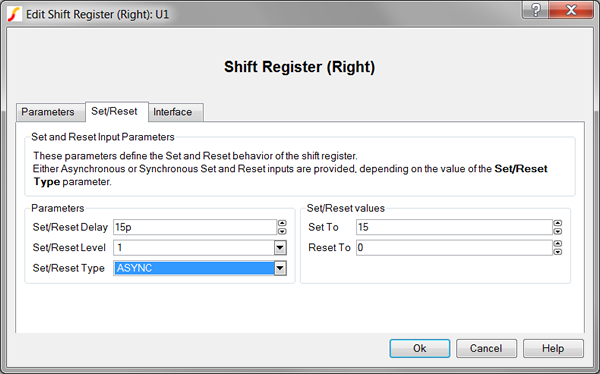Open the Set/Reset Type dropdown arrow
The width and height of the screenshot is (600, 374).
280,268
